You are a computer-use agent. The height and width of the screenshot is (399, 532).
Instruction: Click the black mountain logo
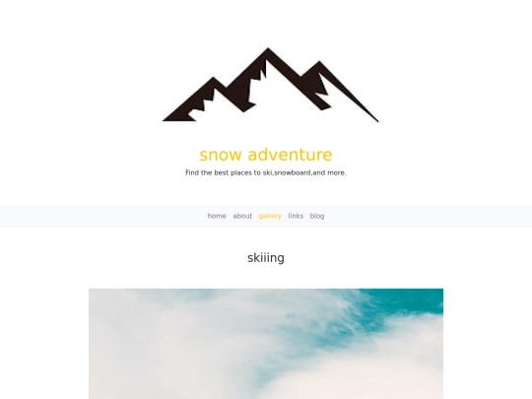coord(270,85)
